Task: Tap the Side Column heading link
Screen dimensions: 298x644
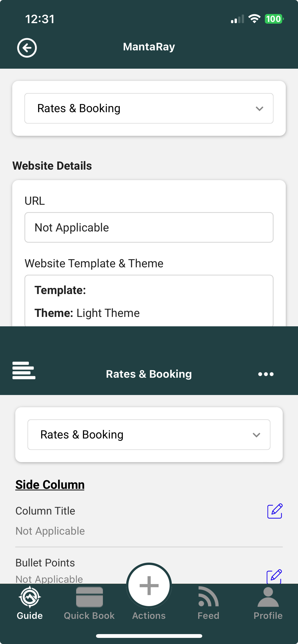Action: click(50, 485)
